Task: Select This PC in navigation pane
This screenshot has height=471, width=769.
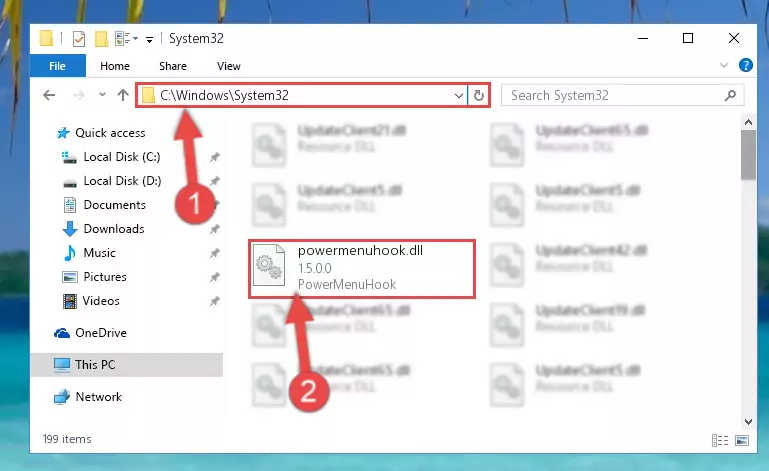Action: point(127,365)
